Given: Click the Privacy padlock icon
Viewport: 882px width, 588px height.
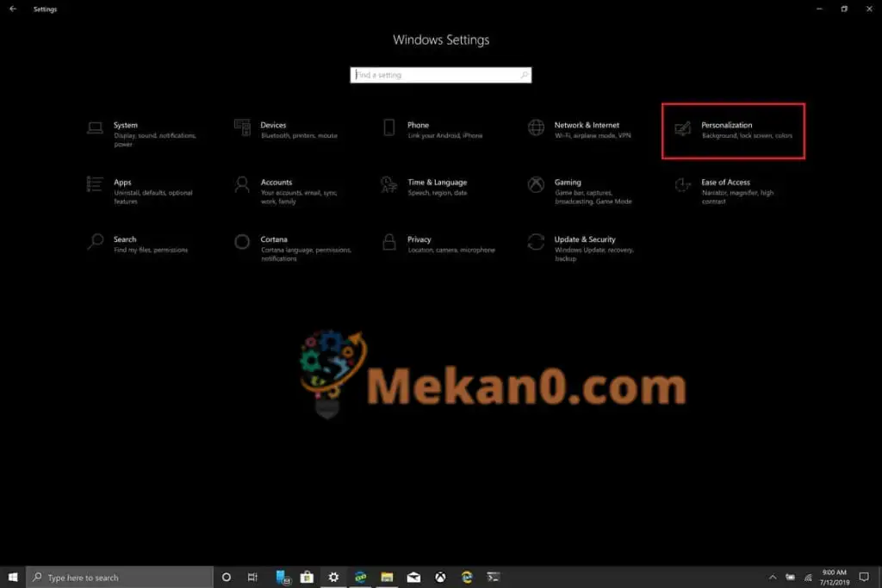Looking at the screenshot, I should coord(388,242).
